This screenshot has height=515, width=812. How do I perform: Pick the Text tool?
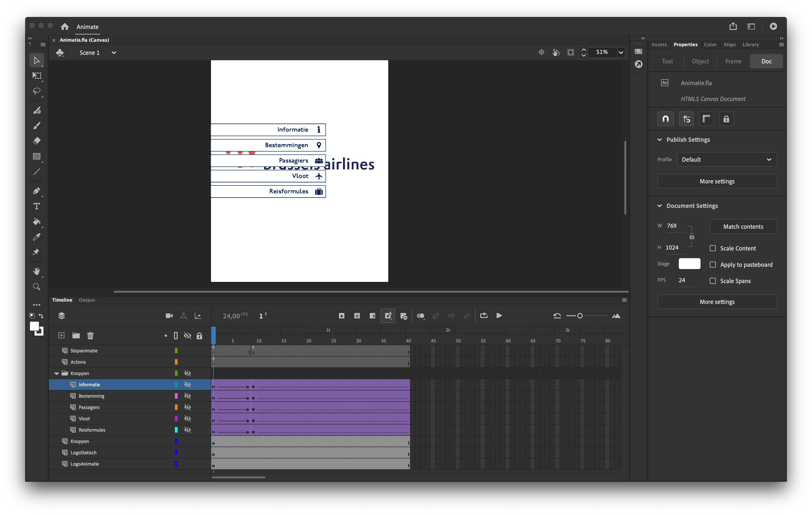37,206
